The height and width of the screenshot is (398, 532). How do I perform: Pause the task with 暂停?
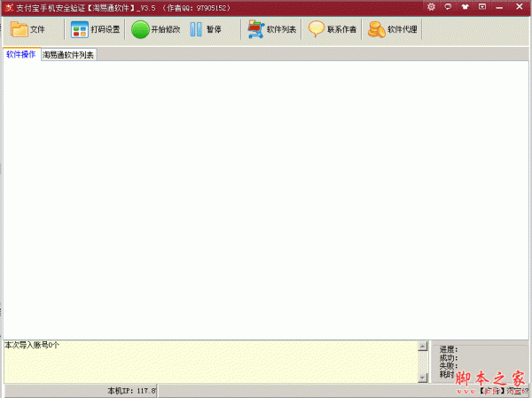coord(206,29)
